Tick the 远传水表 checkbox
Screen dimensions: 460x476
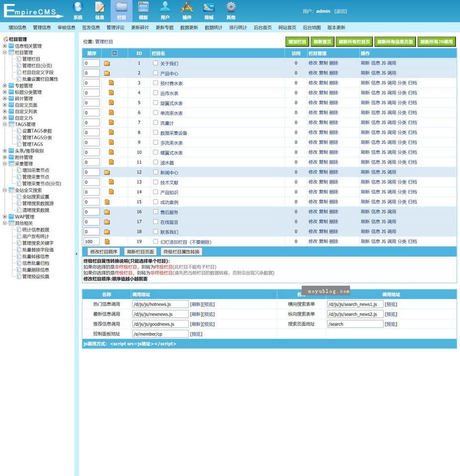pyautogui.click(x=155, y=92)
